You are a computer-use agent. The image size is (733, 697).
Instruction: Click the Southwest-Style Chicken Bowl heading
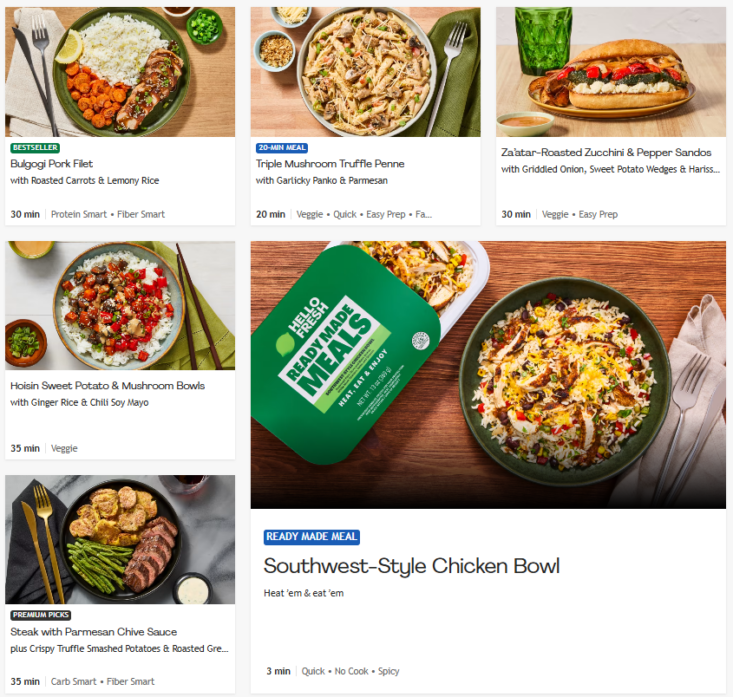pos(411,566)
